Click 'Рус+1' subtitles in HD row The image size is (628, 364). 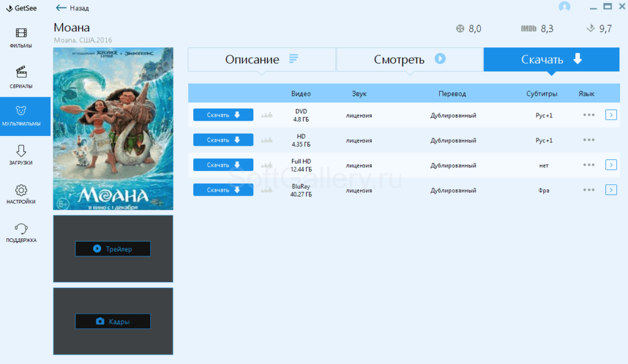(x=544, y=140)
